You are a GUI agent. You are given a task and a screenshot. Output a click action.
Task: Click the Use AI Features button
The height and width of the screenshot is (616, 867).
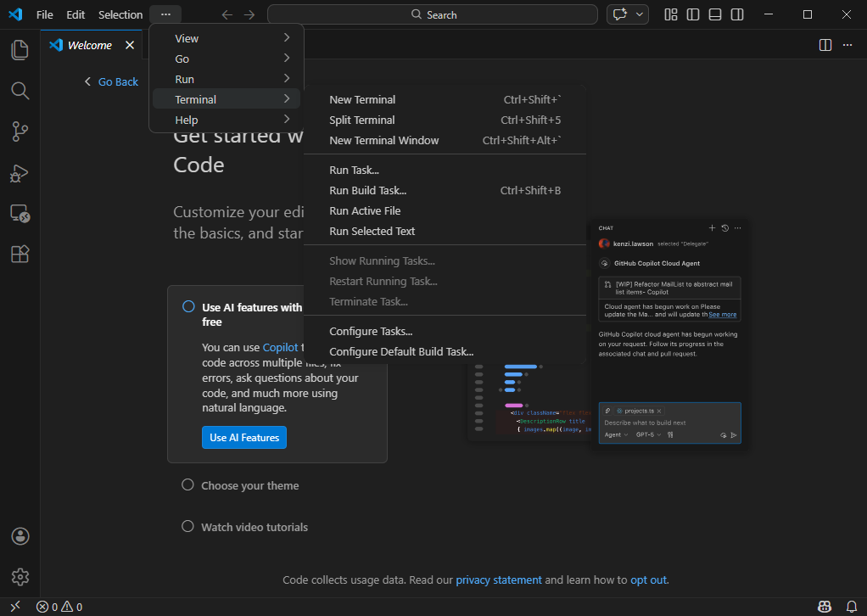tap(244, 438)
